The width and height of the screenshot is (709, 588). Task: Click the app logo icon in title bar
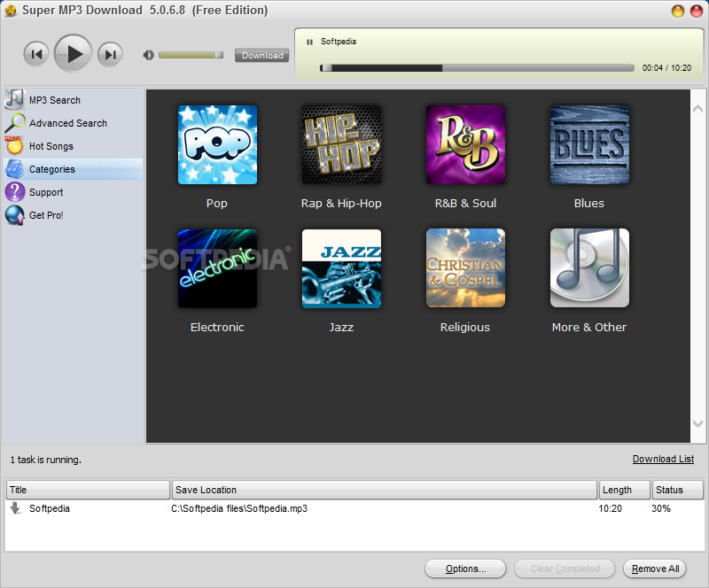click(x=11, y=11)
